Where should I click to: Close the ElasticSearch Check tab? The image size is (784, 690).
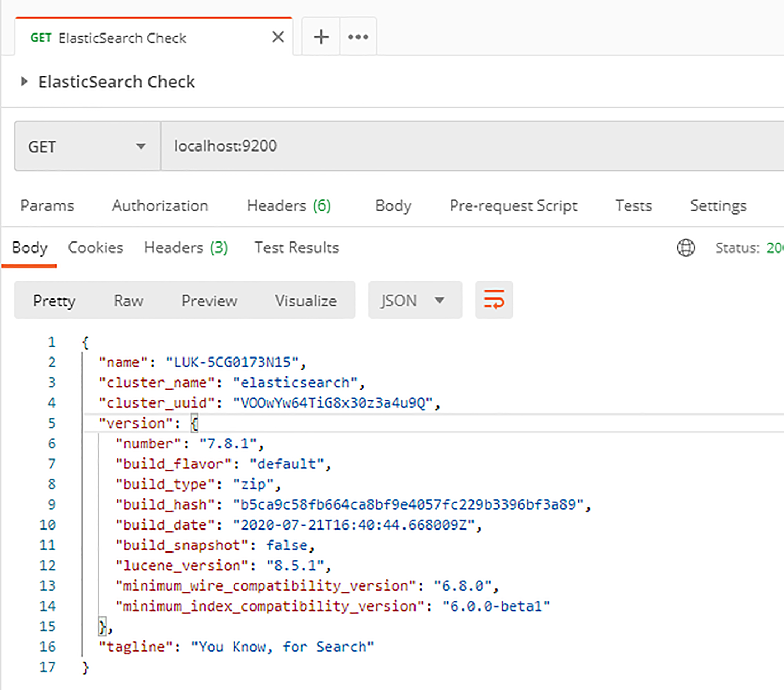point(278,37)
